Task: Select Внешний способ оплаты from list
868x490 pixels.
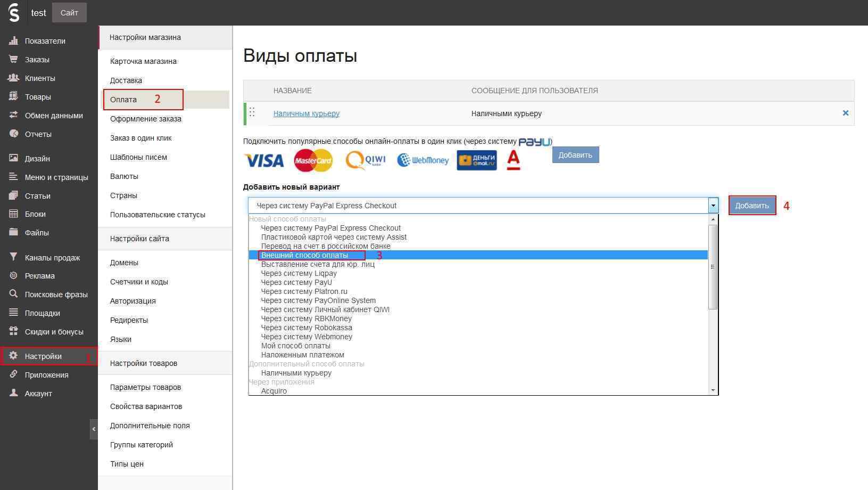Action: [x=304, y=255]
